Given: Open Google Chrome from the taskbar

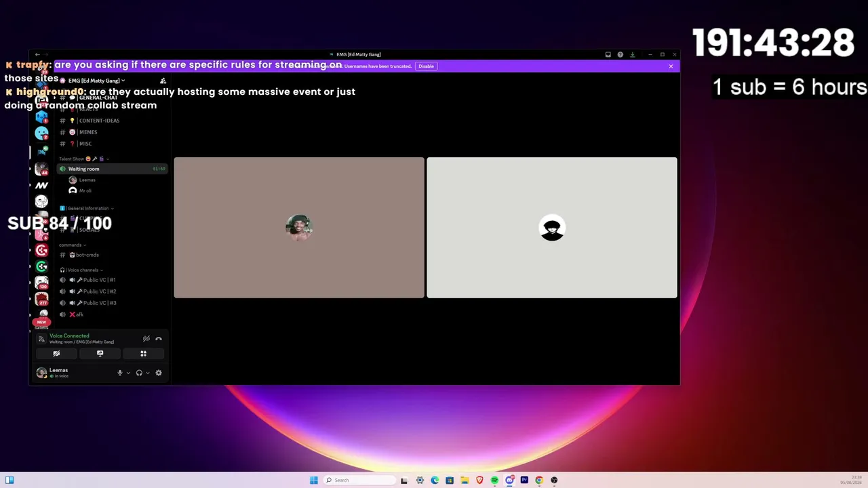Looking at the screenshot, I should tap(539, 480).
